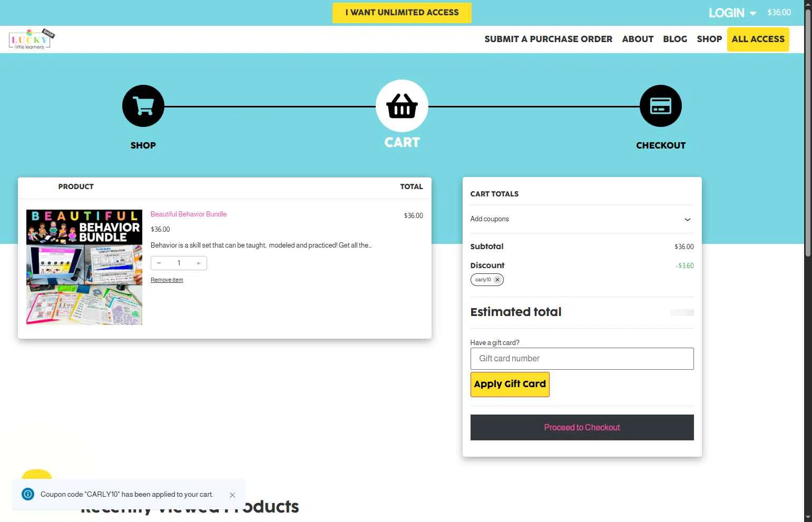Screen dimensions: 812x522
Task: Click the Estimated total label
Action: point(516,312)
